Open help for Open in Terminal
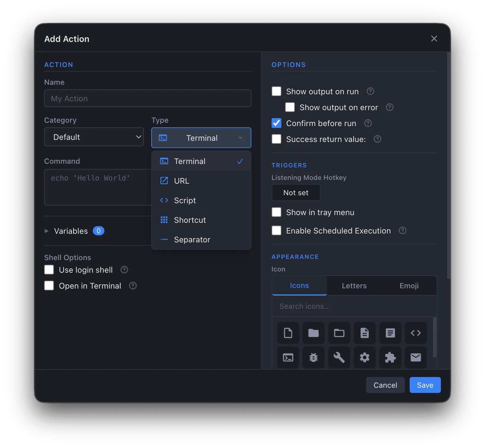Screen dimensions: 485x448 pyautogui.click(x=133, y=286)
